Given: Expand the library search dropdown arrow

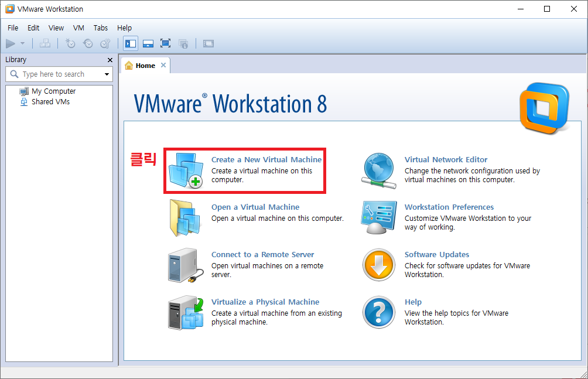Looking at the screenshot, I should click(x=107, y=74).
